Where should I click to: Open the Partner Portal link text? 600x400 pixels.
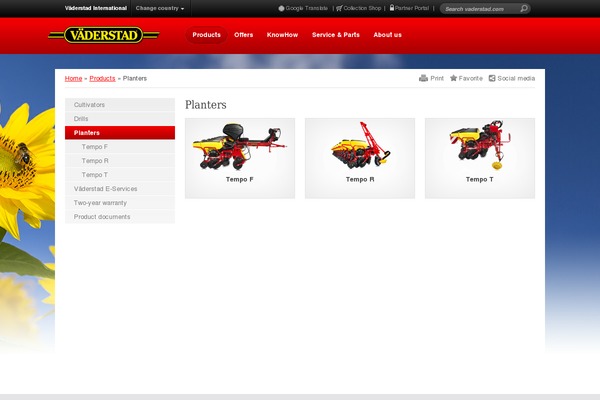412,8
